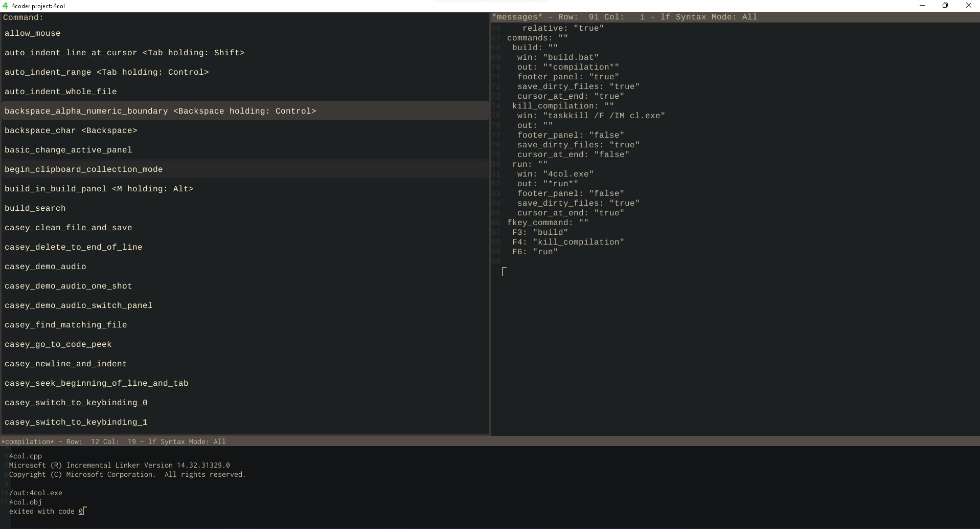The image size is (980, 529).
Task: Click the commands: "" line
Action: (537, 38)
